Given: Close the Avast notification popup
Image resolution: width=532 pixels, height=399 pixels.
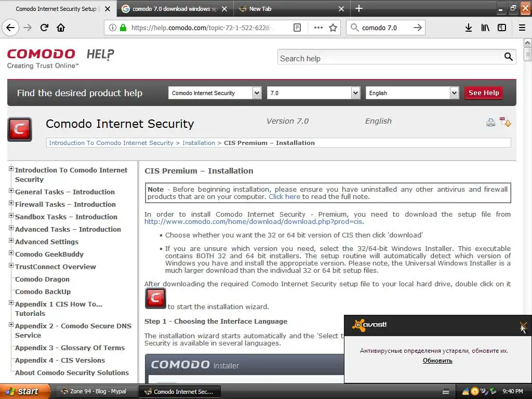Looking at the screenshot, I should click(x=524, y=326).
